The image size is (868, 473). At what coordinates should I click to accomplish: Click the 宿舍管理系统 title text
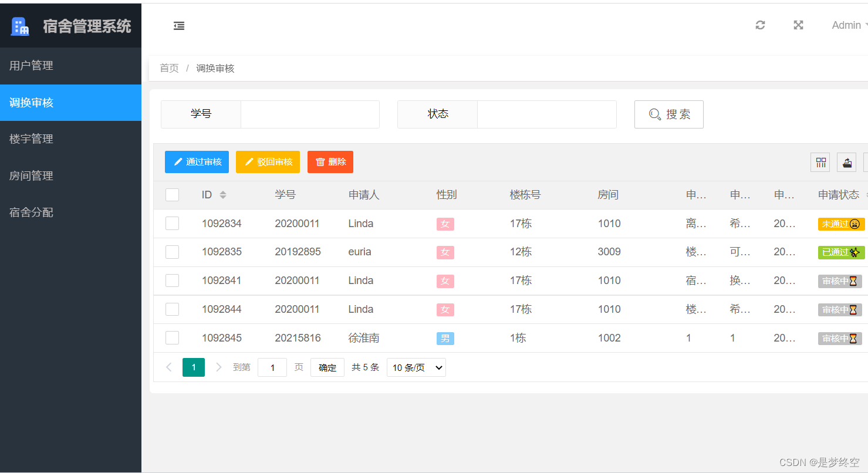[x=87, y=26]
